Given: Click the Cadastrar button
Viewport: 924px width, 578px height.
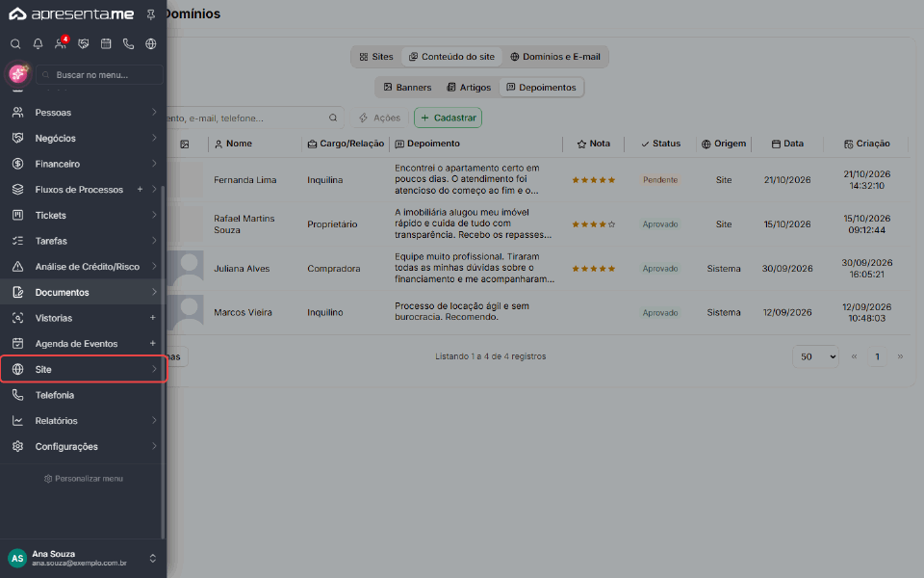Looking at the screenshot, I should pos(448,118).
